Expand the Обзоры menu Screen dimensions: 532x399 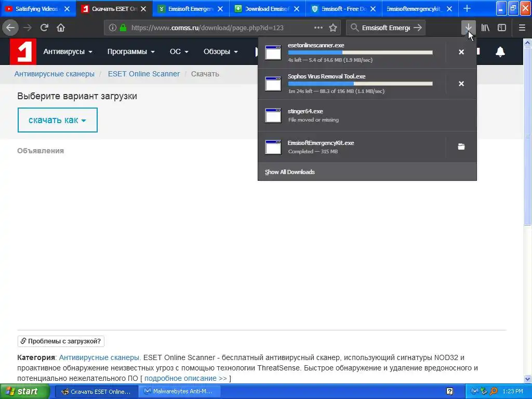(220, 51)
